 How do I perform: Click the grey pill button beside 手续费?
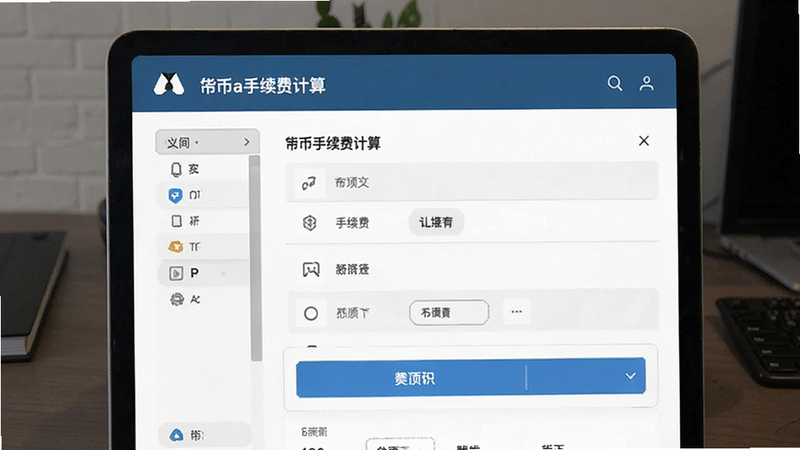(x=436, y=222)
